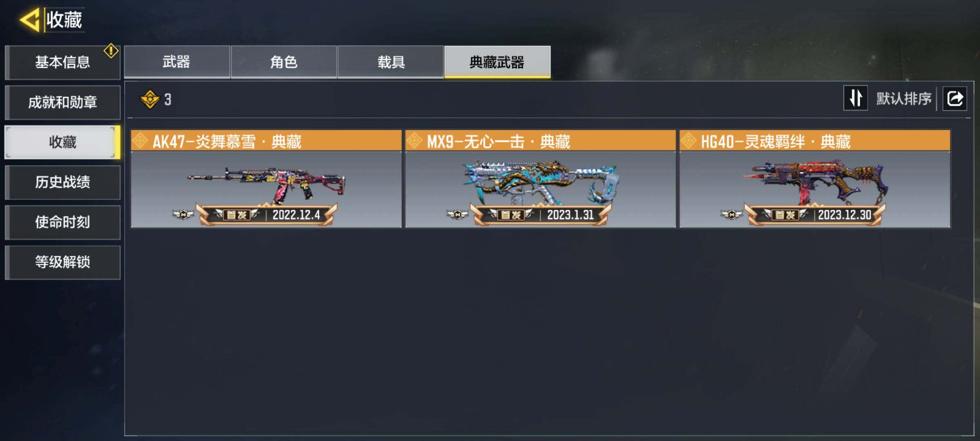Open the 使命时刻 section
The height and width of the screenshot is (441, 980).
click(x=62, y=222)
